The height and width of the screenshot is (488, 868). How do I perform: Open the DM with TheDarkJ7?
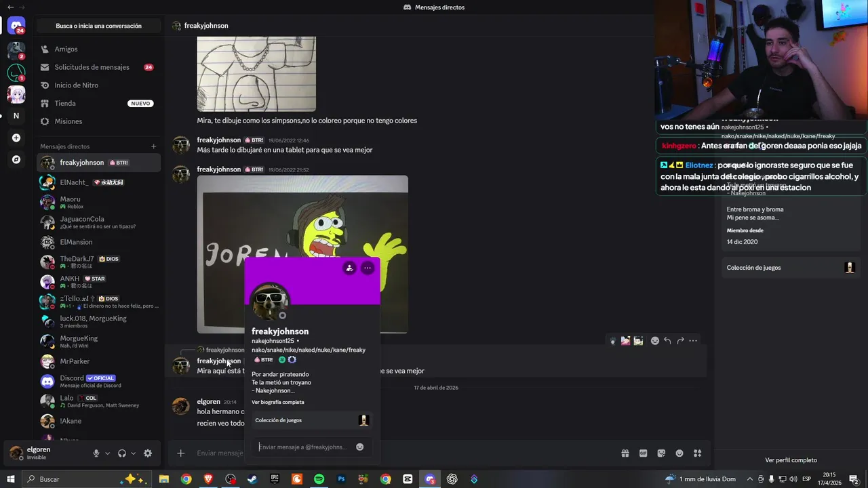click(98, 262)
